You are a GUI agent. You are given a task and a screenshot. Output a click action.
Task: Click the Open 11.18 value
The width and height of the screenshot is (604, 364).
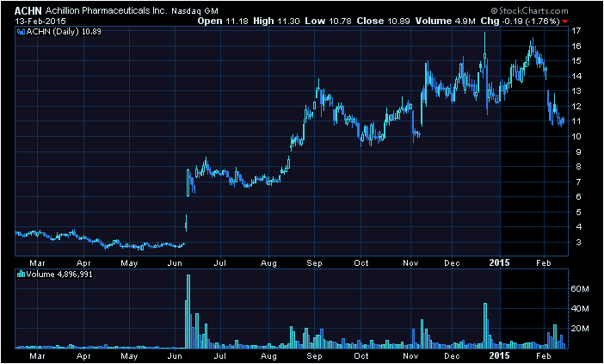[223, 22]
